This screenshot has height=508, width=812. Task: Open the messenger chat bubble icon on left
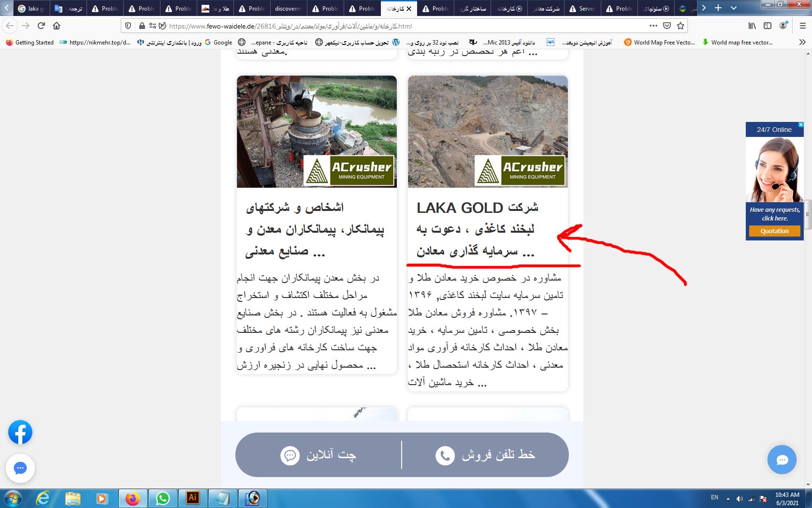20,468
